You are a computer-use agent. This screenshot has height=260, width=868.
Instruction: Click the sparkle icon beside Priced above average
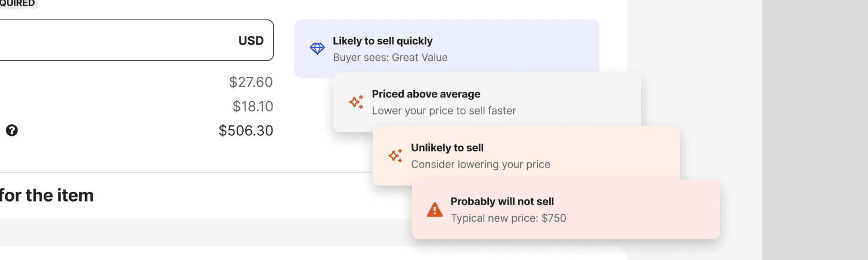(356, 102)
